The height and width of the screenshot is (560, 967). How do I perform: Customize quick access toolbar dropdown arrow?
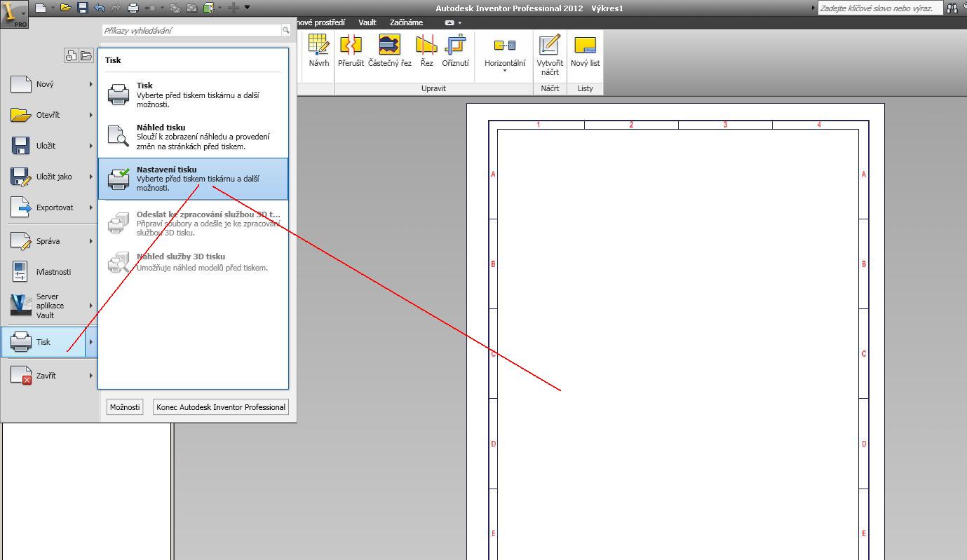pyautogui.click(x=247, y=8)
